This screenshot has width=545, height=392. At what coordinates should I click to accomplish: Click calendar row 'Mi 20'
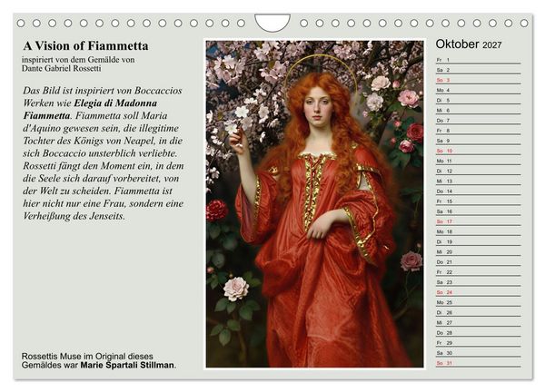click(x=479, y=251)
